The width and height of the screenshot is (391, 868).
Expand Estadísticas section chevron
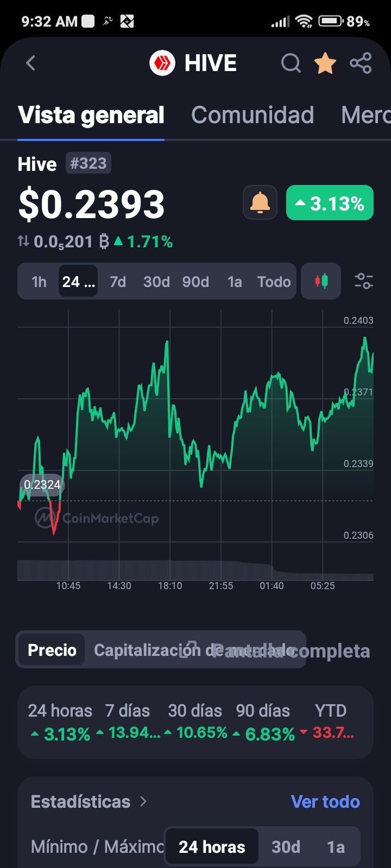tap(143, 801)
